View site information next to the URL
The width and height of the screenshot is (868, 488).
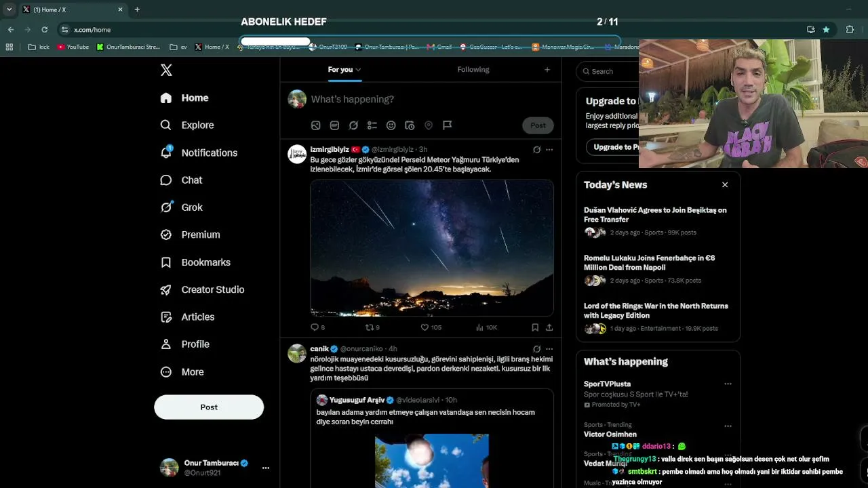(x=64, y=30)
